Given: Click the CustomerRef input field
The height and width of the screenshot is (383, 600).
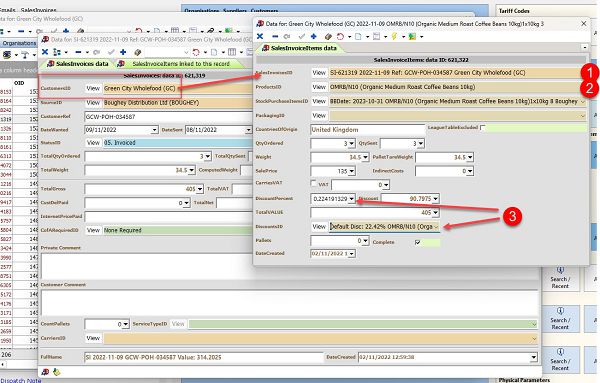Looking at the screenshot, I should click(168, 117).
